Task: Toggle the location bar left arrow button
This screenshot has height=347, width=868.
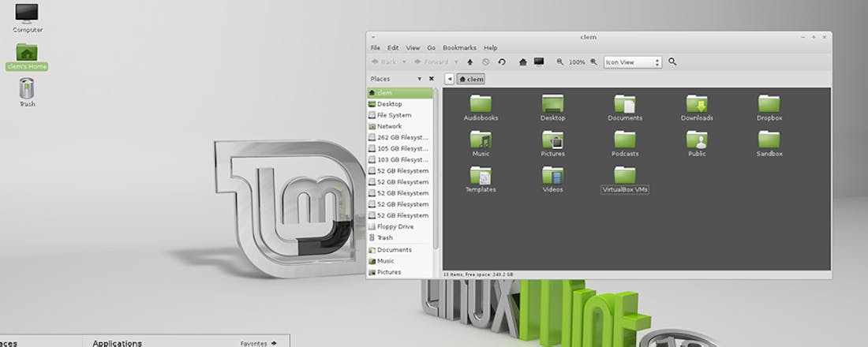Action: tap(449, 79)
